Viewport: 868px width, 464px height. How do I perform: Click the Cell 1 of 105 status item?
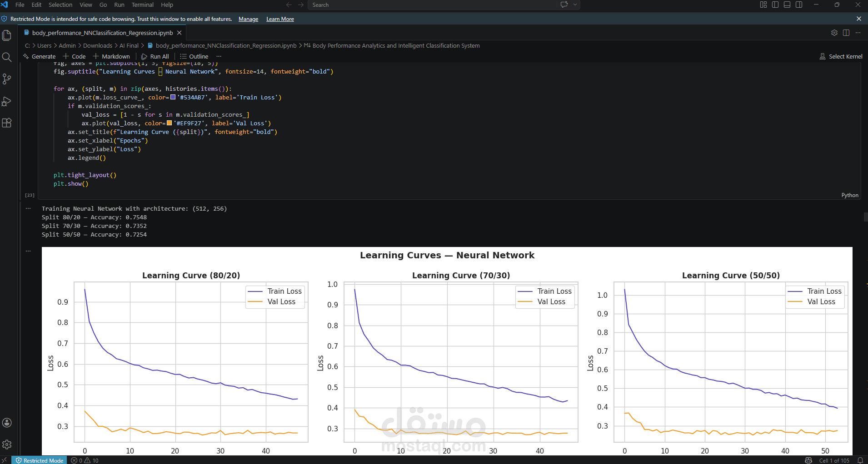coord(834,460)
